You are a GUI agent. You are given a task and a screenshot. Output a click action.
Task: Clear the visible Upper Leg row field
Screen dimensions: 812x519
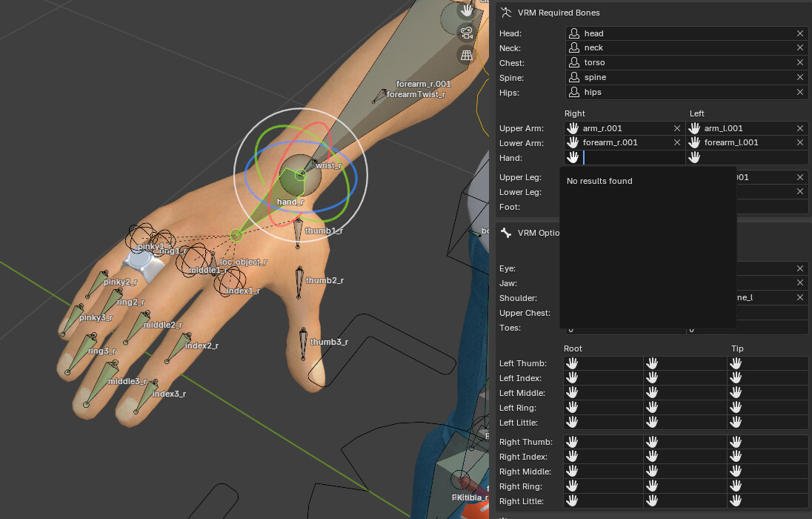pyautogui.click(x=800, y=177)
